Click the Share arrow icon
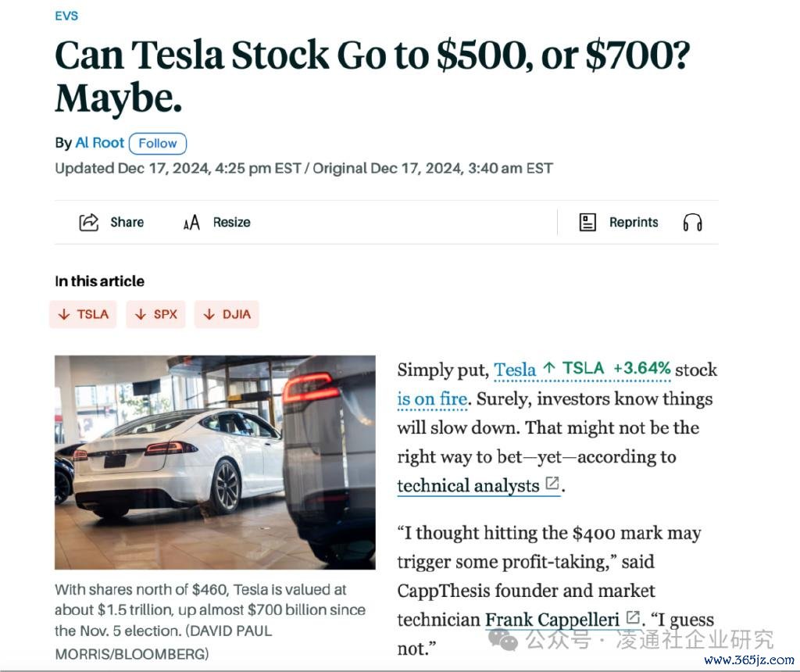 [89, 222]
